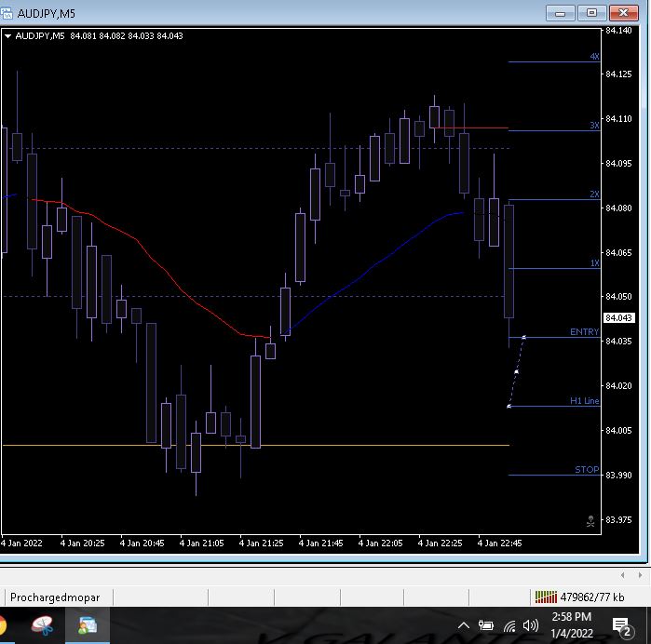Open the active taskbar application with person icon

(88, 625)
